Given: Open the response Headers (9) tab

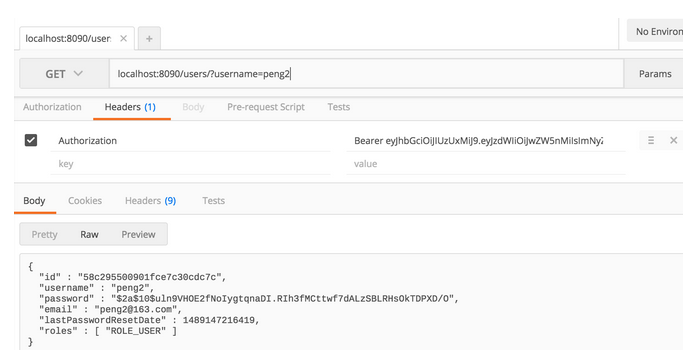Looking at the screenshot, I should pyautogui.click(x=150, y=201).
